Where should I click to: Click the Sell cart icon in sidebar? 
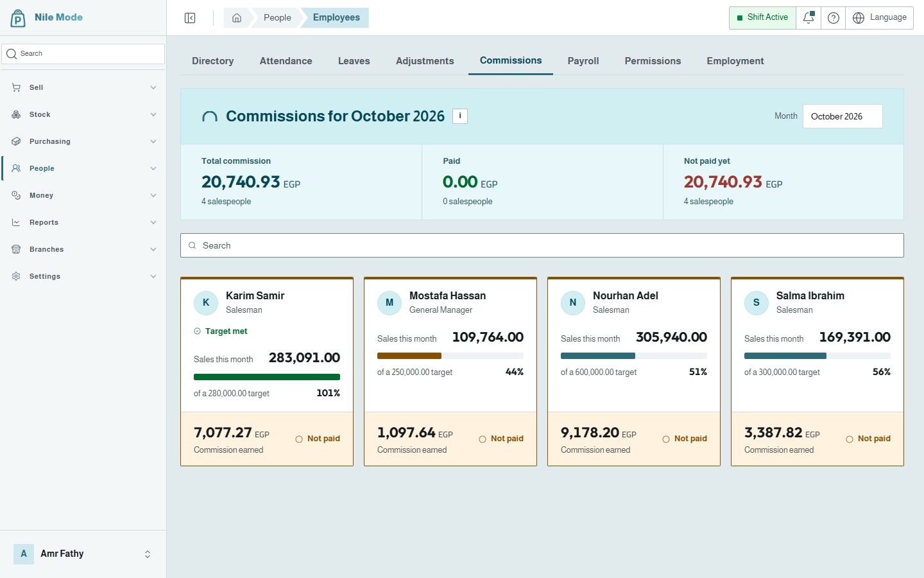click(x=16, y=87)
